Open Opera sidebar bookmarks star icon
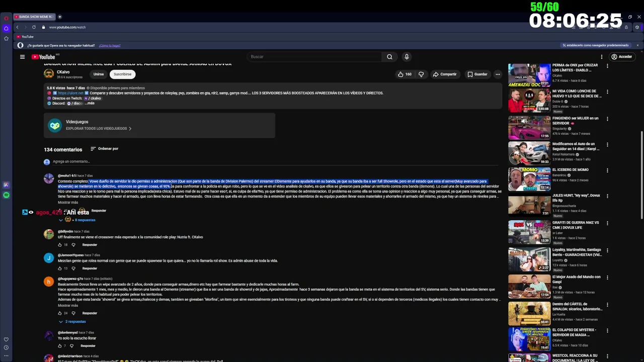The height and width of the screenshot is (362, 644). tap(6, 38)
